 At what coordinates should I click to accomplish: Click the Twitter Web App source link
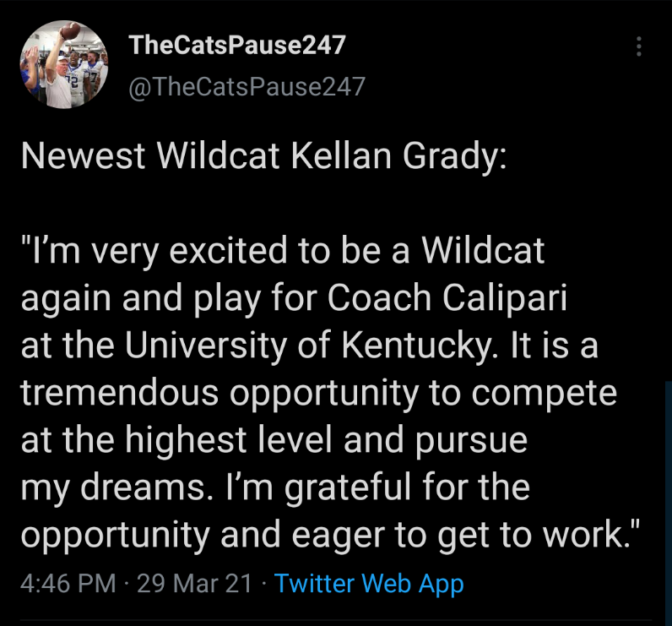(369, 583)
